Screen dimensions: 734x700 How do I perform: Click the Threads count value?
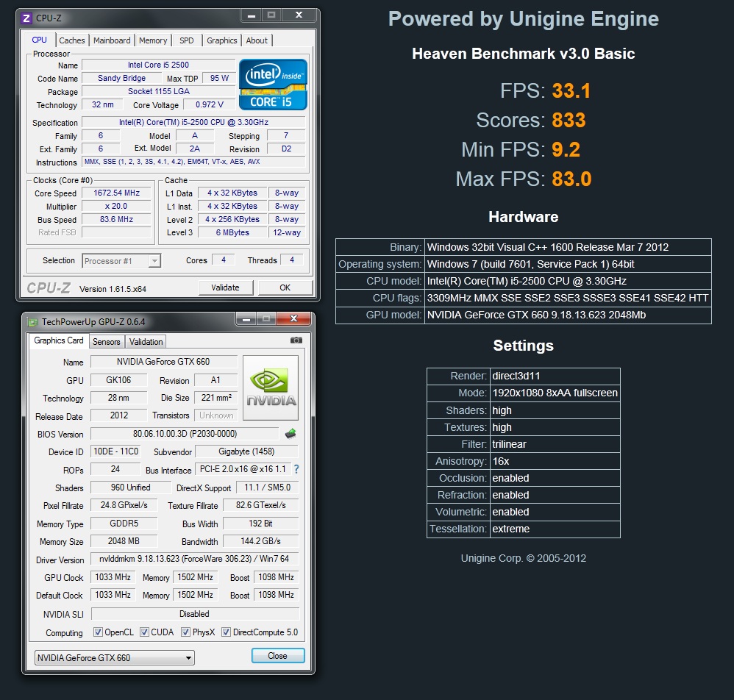point(292,260)
